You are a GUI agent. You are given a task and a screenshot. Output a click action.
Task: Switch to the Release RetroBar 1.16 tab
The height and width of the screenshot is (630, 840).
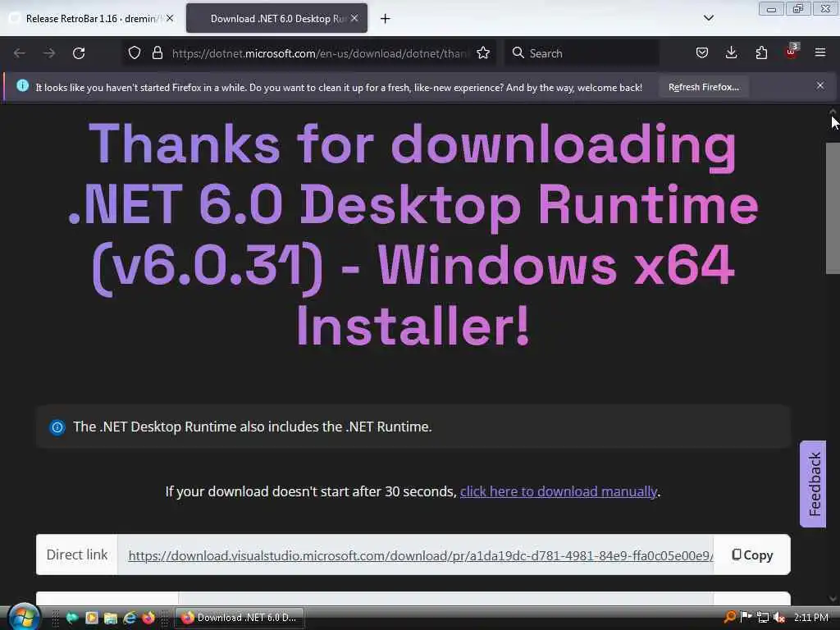point(92,19)
